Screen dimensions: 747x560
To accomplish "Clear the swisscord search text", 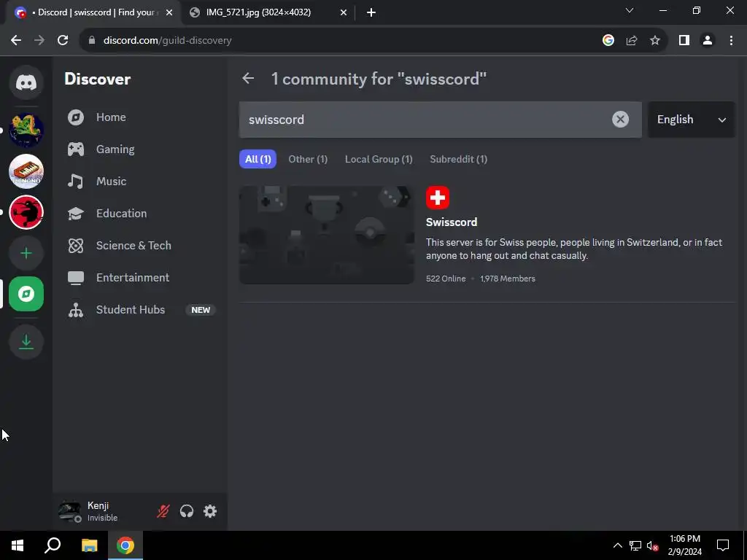I will 620,119.
